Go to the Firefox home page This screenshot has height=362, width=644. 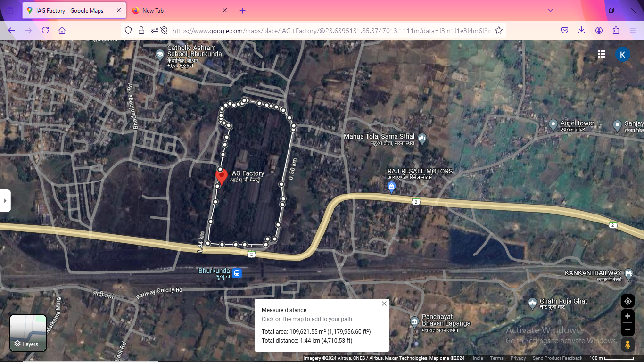pyautogui.click(x=62, y=30)
